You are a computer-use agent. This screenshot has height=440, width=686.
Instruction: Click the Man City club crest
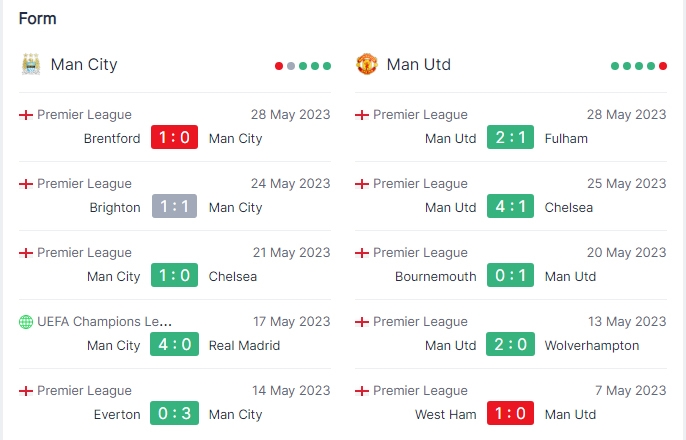[31, 64]
